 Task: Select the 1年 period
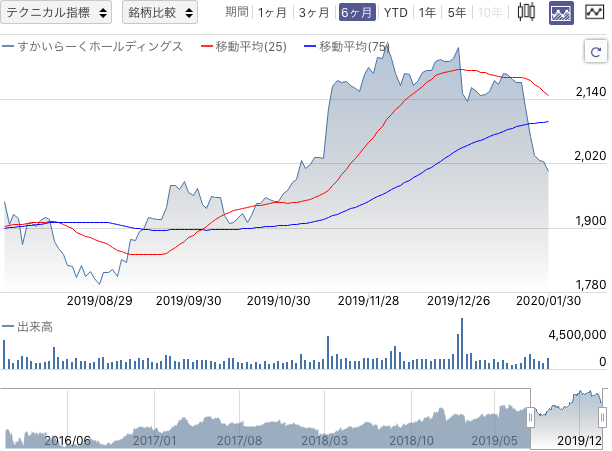(427, 12)
